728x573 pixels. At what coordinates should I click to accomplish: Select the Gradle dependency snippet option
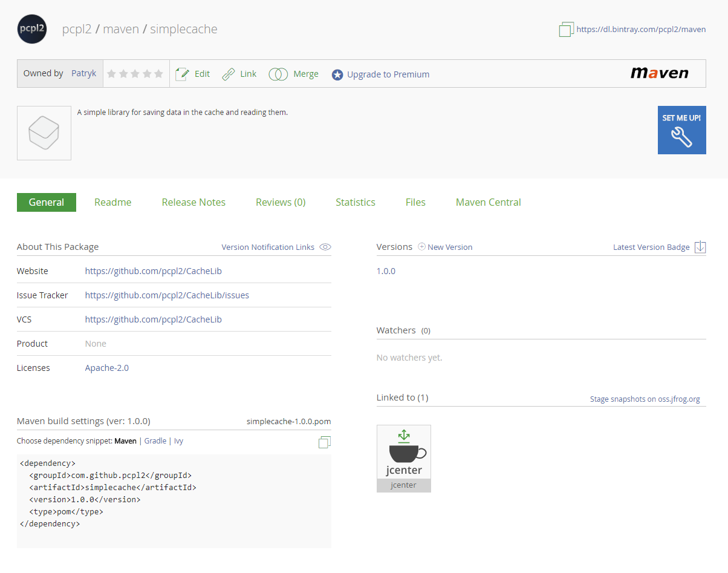pos(155,441)
